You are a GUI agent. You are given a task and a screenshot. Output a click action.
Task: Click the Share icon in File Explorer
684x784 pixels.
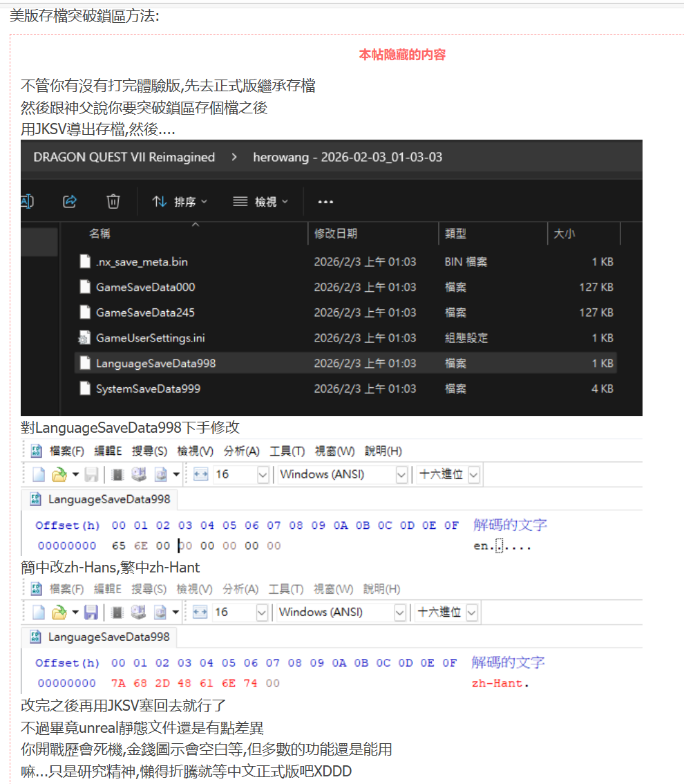(x=69, y=200)
